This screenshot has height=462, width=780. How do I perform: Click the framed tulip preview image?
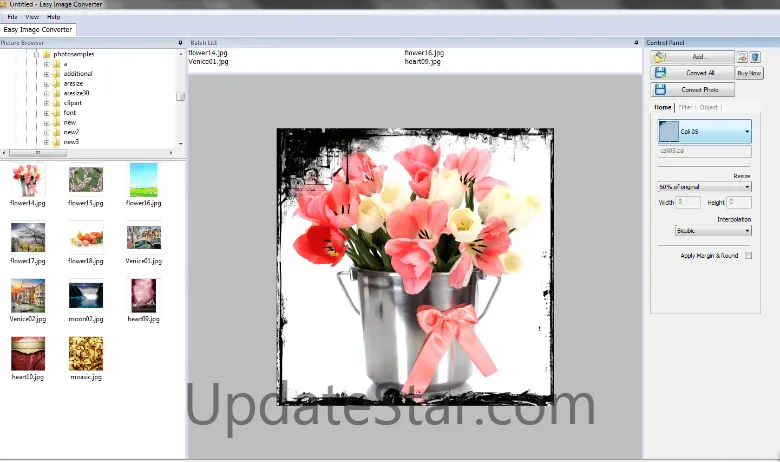415,267
